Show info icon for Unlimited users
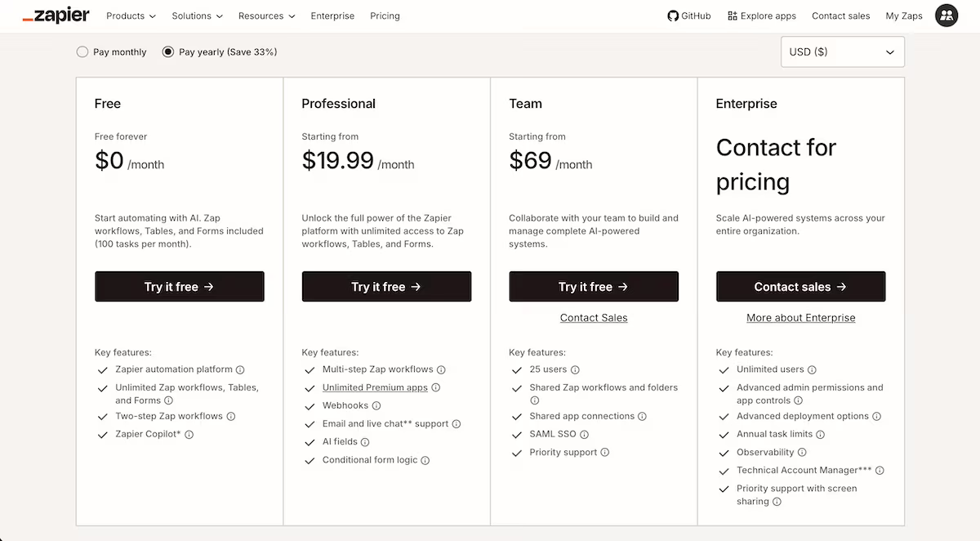The width and height of the screenshot is (980, 541). point(812,370)
